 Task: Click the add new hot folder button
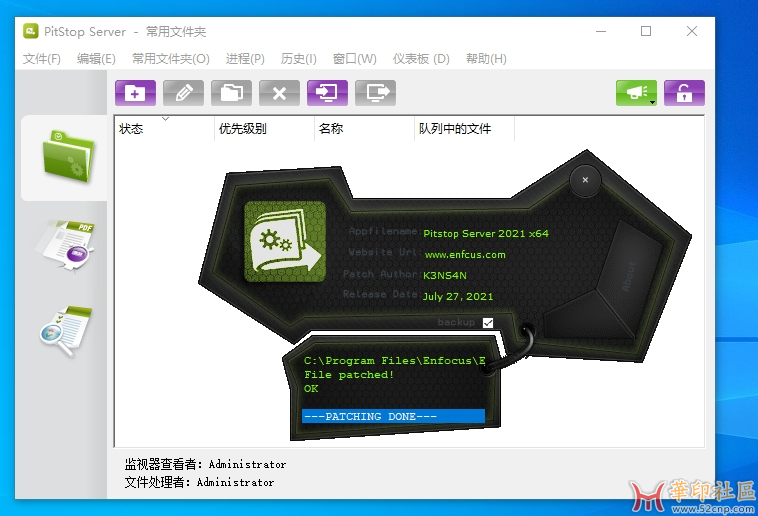[x=135, y=93]
